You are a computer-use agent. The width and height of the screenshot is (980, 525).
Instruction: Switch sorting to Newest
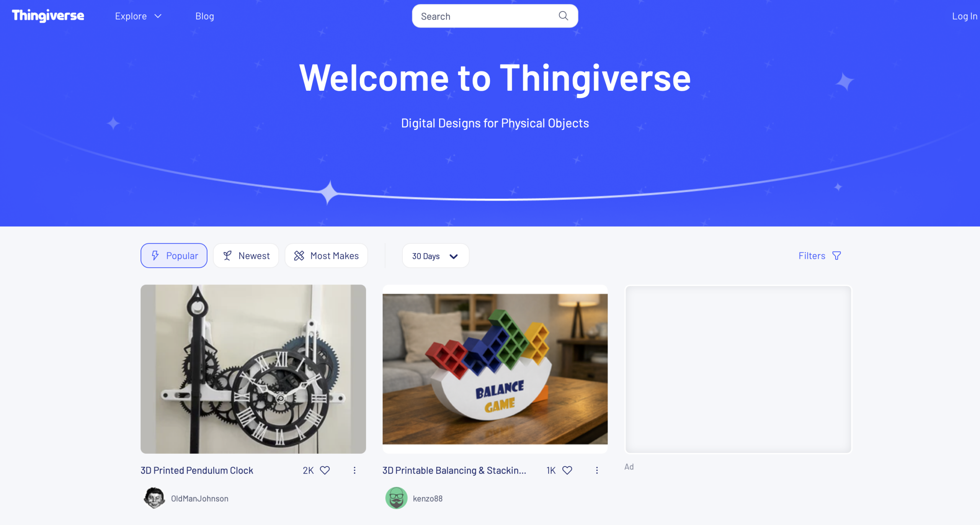[246, 255]
